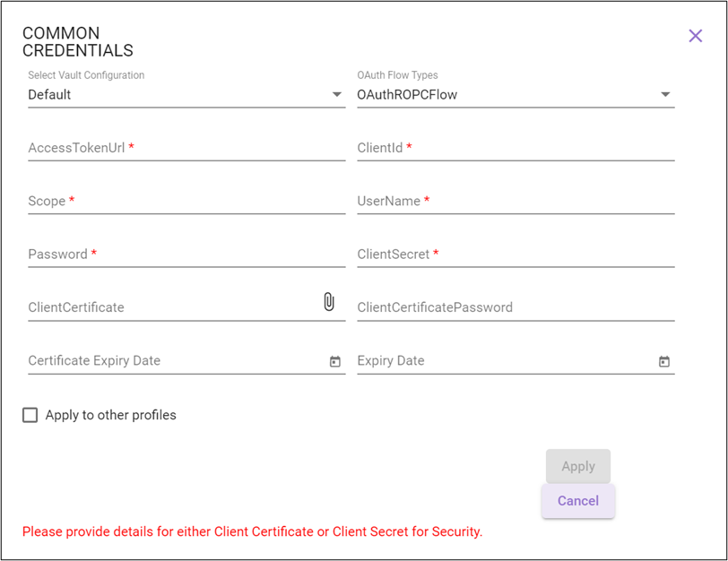Enable Apply to other profiles checkbox

point(30,415)
